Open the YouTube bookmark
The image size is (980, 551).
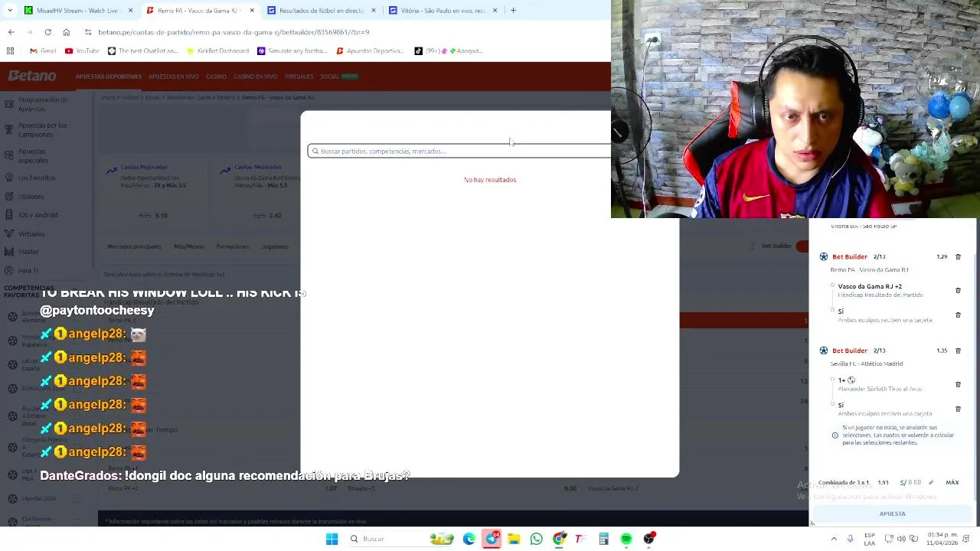[82, 51]
